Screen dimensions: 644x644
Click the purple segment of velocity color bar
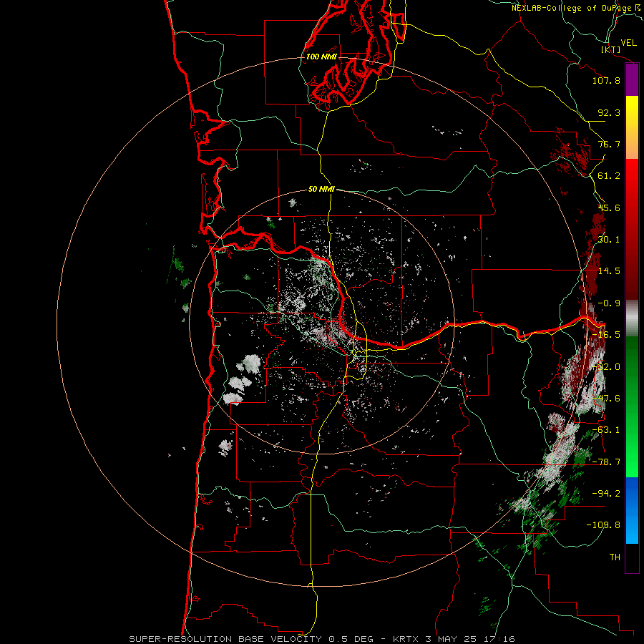click(x=632, y=79)
